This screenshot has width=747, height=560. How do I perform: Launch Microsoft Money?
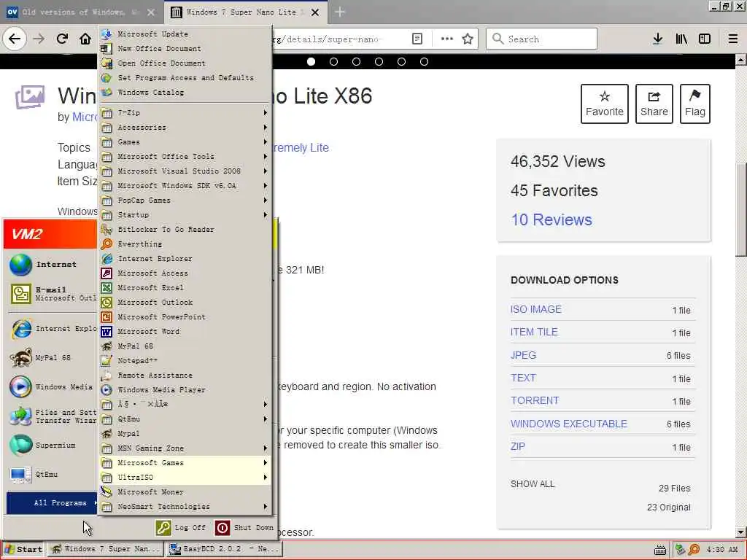pos(185,492)
